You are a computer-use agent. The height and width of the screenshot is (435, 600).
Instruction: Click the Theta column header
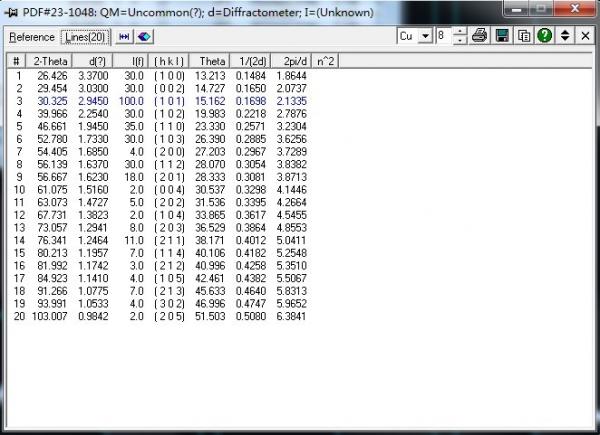209,61
